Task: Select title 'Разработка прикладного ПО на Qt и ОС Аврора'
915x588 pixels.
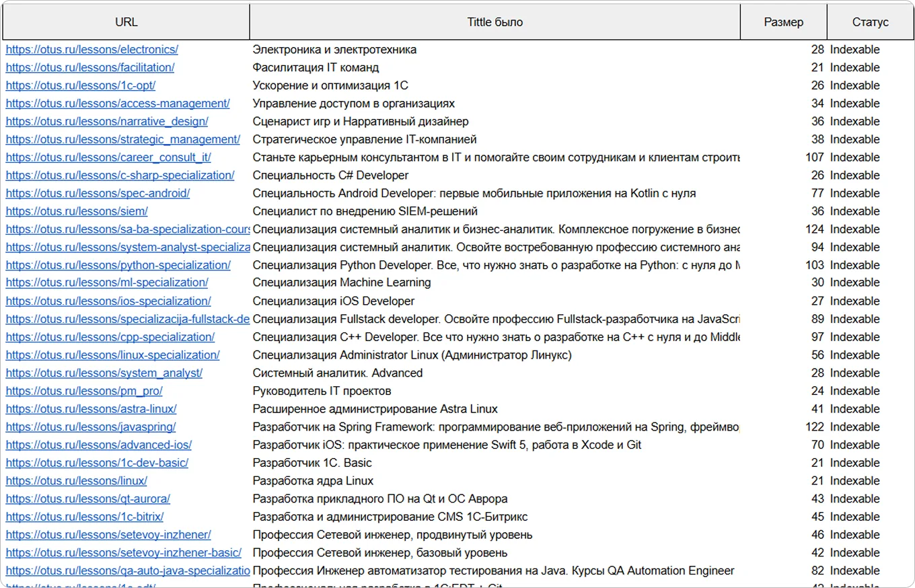Action: [x=380, y=499]
